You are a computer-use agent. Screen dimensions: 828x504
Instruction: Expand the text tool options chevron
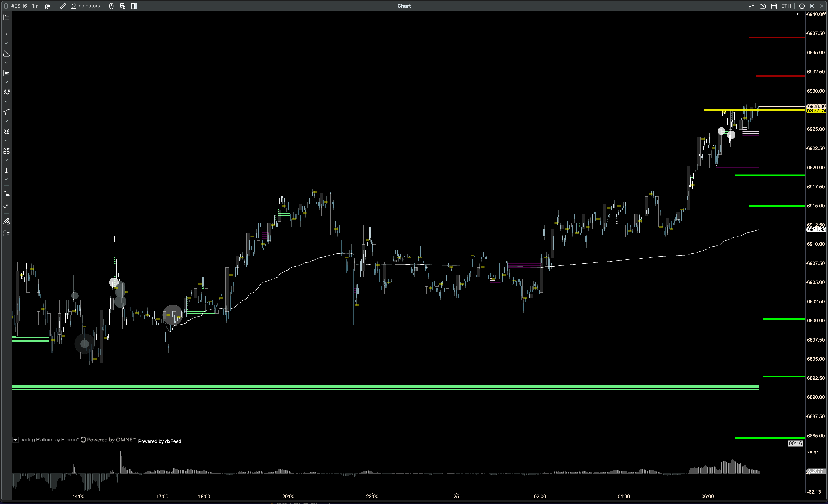pos(6,180)
